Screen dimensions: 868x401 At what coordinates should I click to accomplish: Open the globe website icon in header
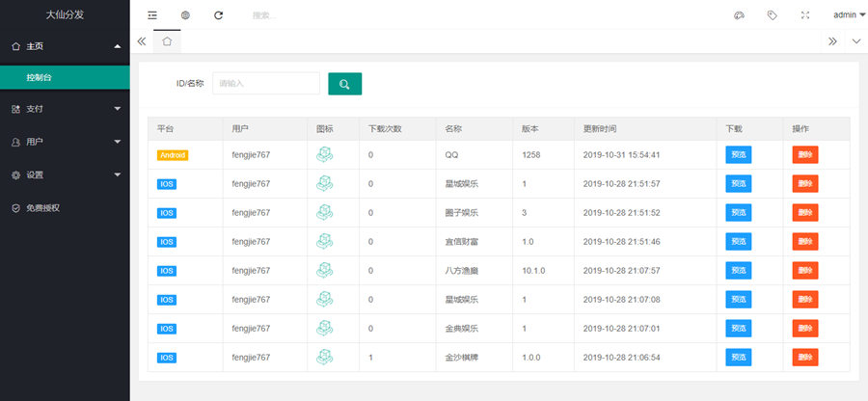[x=185, y=15]
